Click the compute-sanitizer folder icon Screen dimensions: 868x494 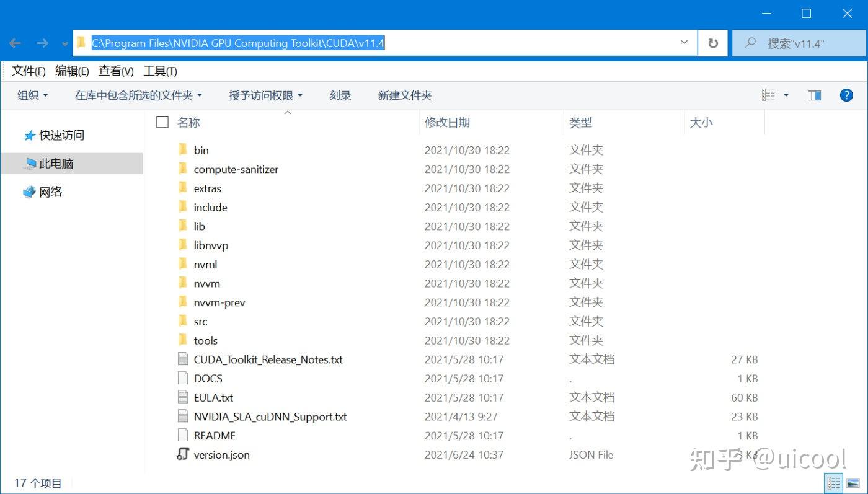[x=182, y=169]
